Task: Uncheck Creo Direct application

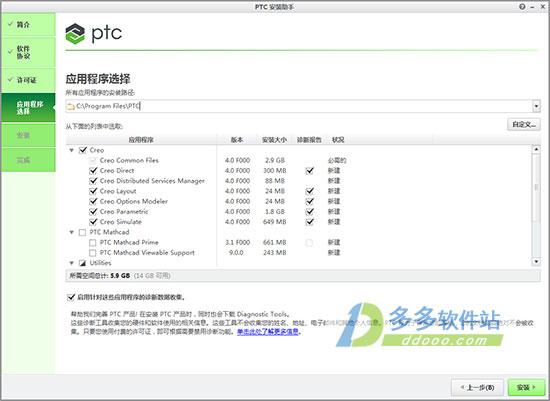Action: 93,171
